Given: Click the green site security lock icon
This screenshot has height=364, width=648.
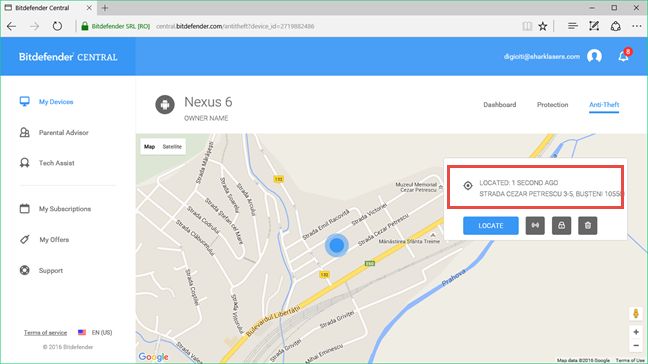Looking at the screenshot, I should (x=85, y=26).
